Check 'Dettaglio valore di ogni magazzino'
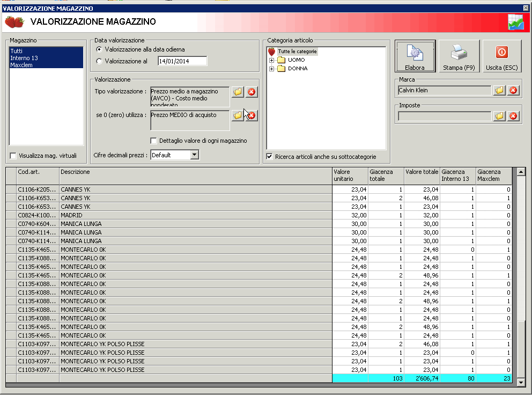 pyautogui.click(x=154, y=141)
